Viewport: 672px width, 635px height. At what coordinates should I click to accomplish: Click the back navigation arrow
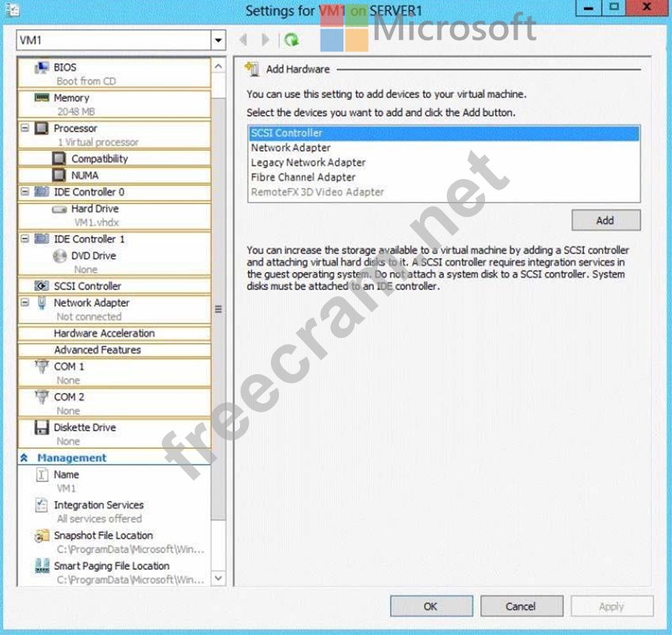[243, 40]
